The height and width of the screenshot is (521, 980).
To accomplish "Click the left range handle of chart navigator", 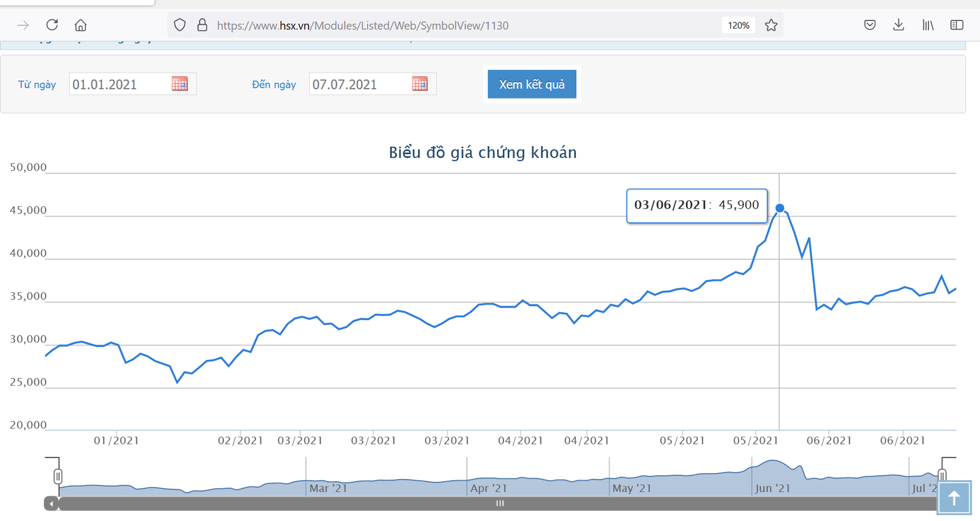I will (58, 477).
